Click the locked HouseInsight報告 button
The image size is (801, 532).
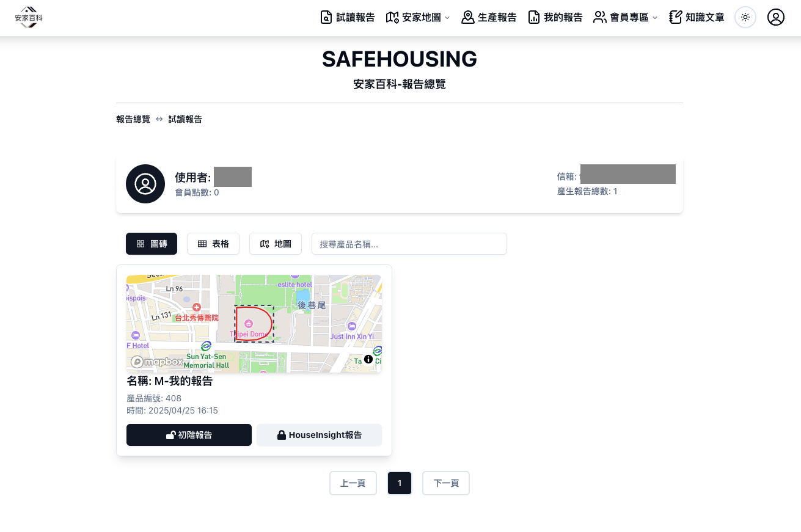(319, 435)
